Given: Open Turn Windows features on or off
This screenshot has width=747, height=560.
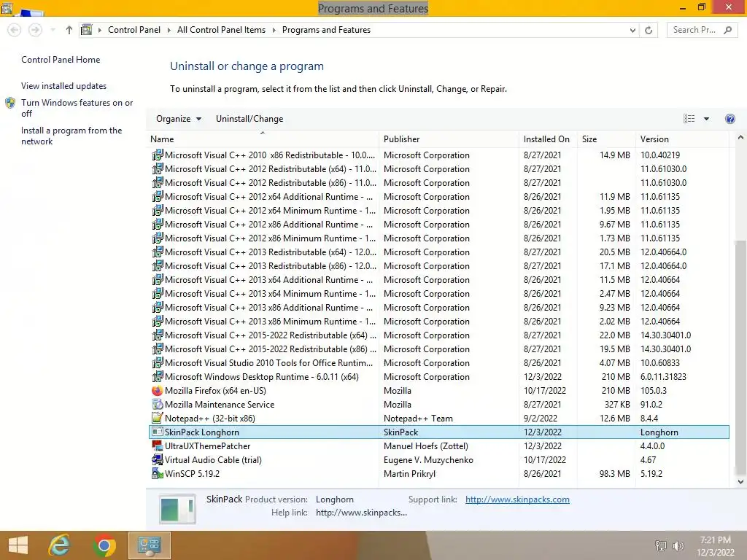Looking at the screenshot, I should click(x=77, y=108).
